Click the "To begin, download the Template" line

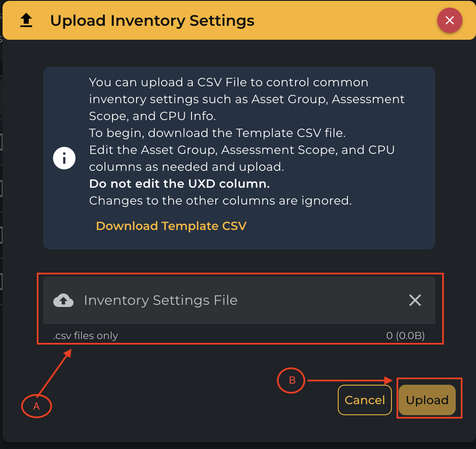217,133
